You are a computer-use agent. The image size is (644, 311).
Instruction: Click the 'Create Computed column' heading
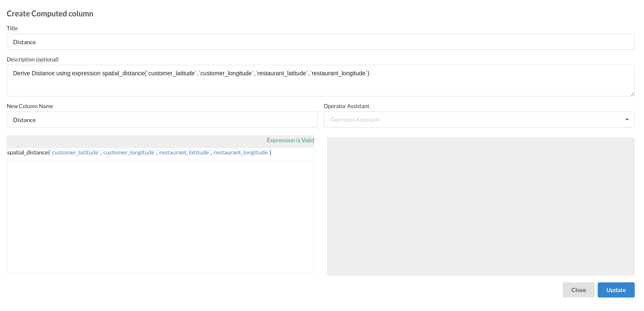[x=50, y=13]
